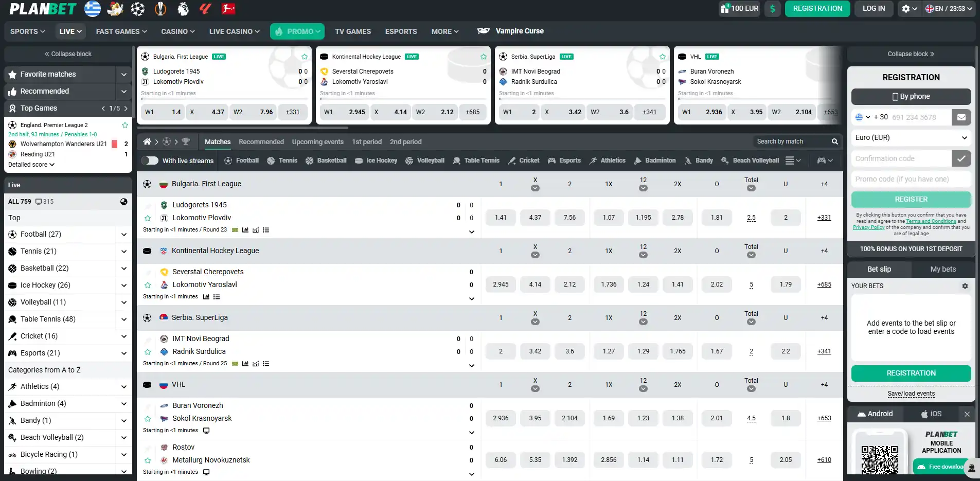The width and height of the screenshot is (980, 481).
Task: Open the 100 EUR bonus gift icon
Action: (x=725, y=8)
